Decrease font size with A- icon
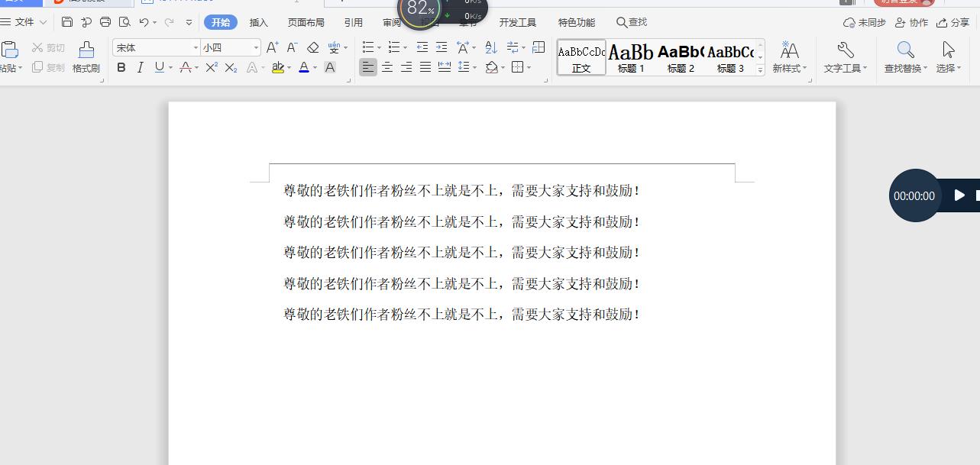 pyautogui.click(x=293, y=47)
